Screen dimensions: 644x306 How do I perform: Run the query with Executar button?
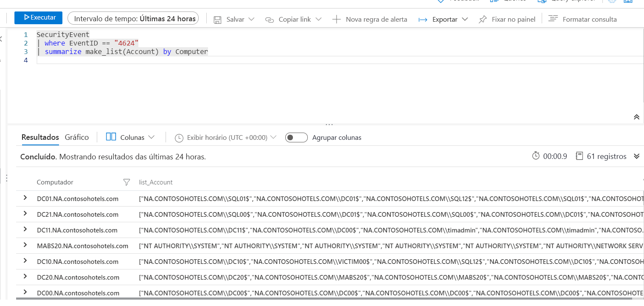click(x=38, y=18)
